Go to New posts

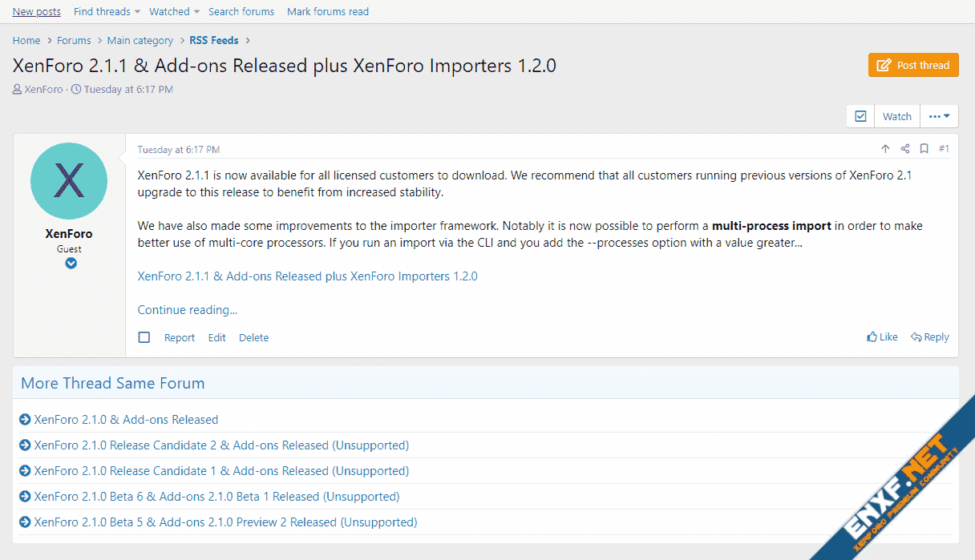click(x=37, y=11)
